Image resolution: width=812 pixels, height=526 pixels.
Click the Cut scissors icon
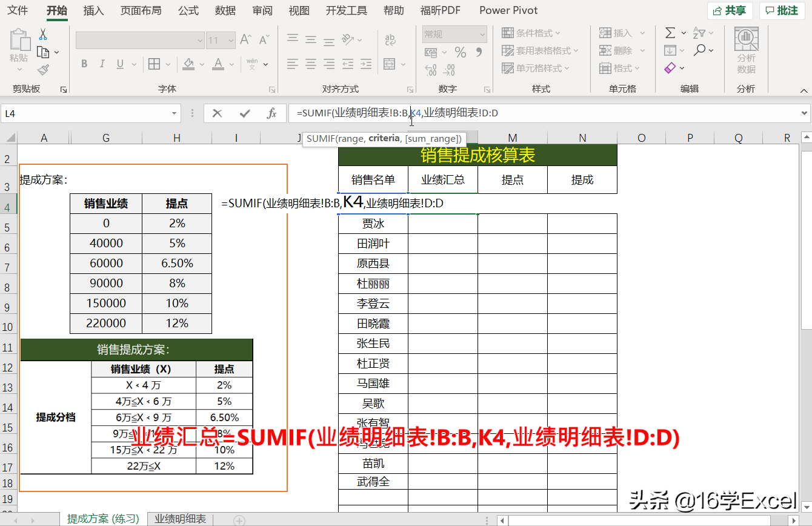point(43,34)
